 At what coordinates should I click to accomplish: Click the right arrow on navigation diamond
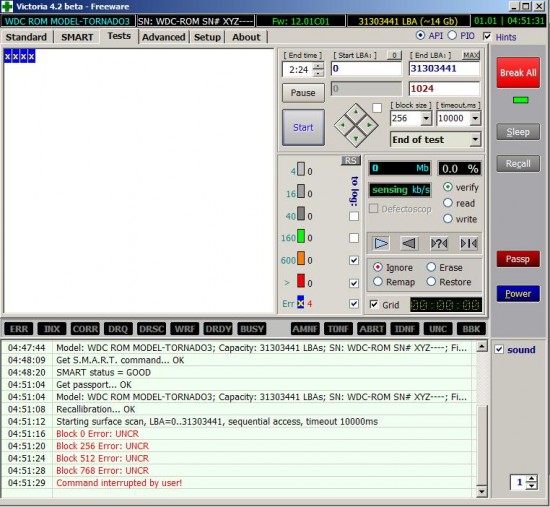(370, 125)
